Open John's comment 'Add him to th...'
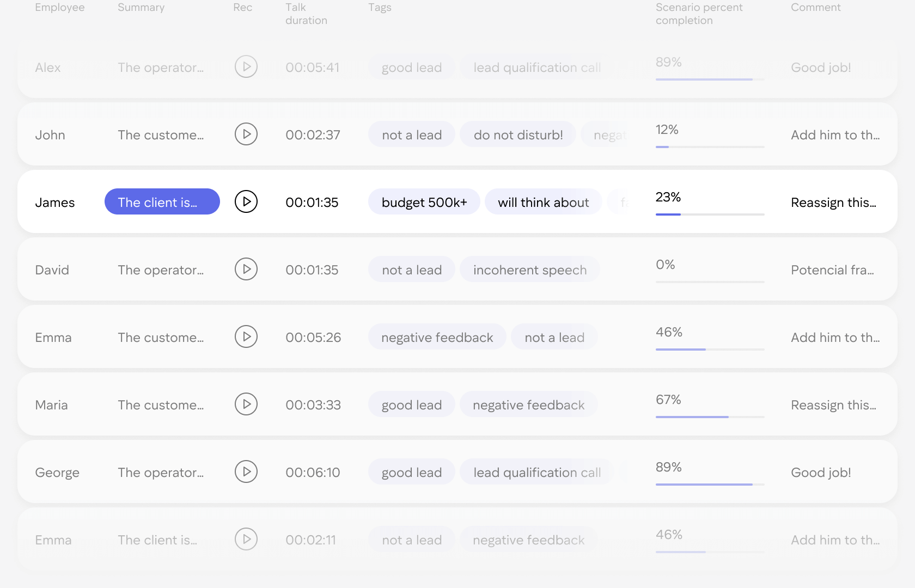This screenshot has width=915, height=588. coord(835,135)
